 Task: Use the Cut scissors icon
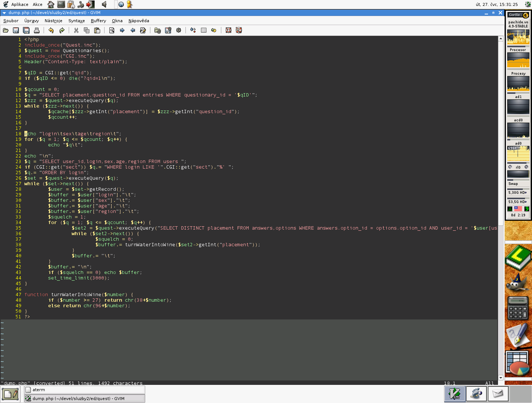76,30
